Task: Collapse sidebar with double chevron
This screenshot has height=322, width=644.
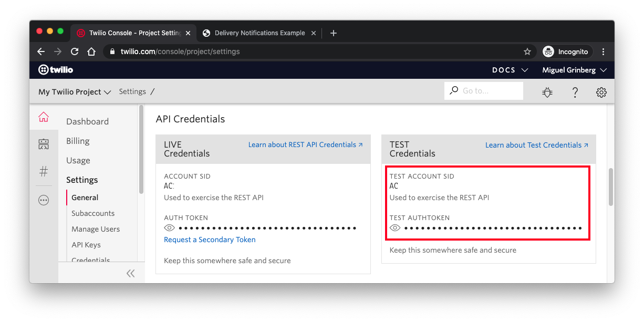Action: (x=130, y=273)
